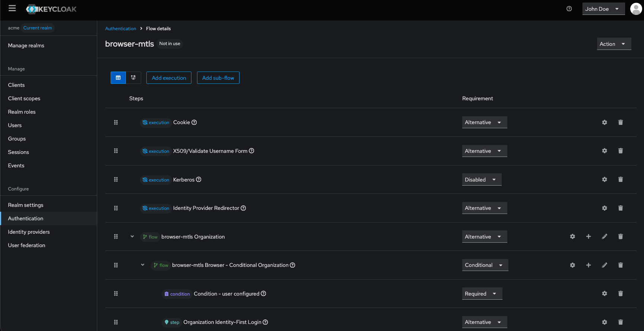Open settings gear for browser-mtls Organization flow
This screenshot has height=331, width=644.
pyautogui.click(x=572, y=236)
